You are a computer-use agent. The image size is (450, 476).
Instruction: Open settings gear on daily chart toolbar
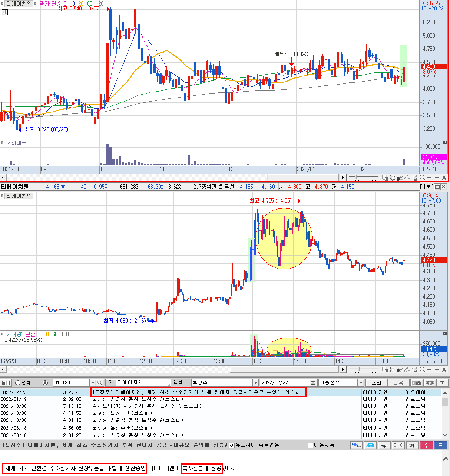pyautogui.click(x=392, y=178)
